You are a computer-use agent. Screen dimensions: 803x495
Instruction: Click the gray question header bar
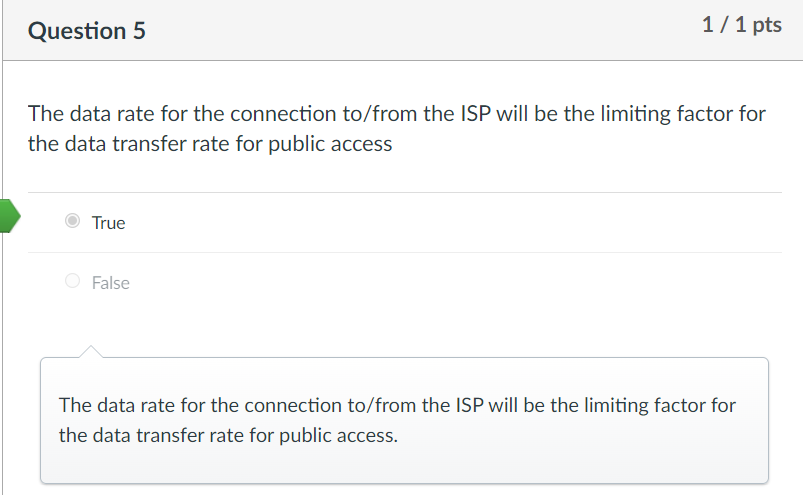pos(403,30)
